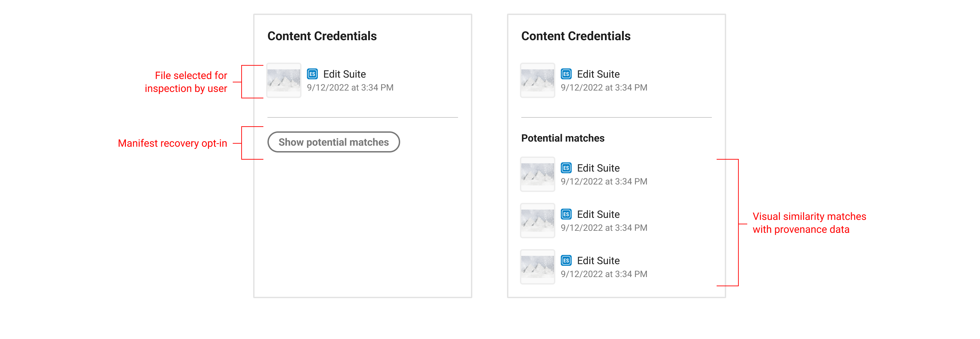Click the ES icon of the second potential match
980x339 pixels.
(x=566, y=214)
